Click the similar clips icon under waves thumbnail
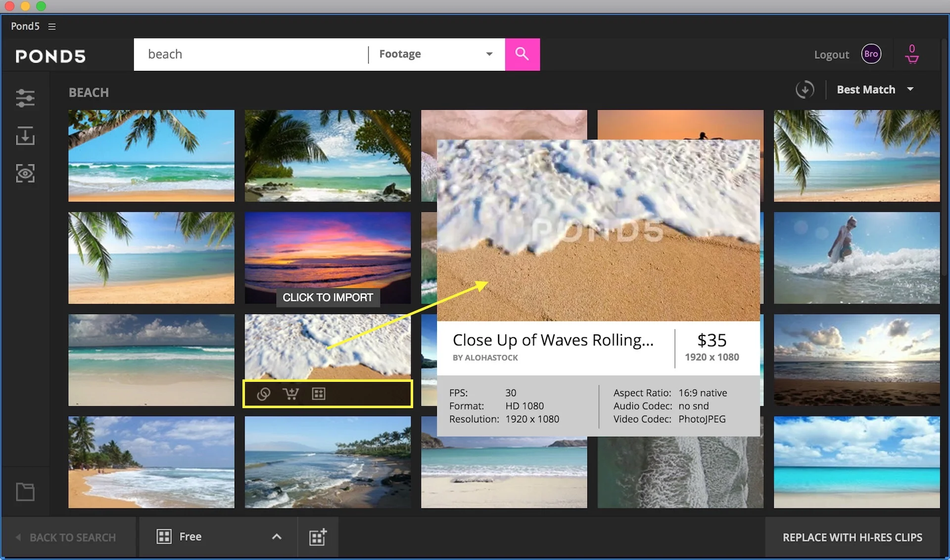Screen dimensions: 950x560 coord(263,394)
